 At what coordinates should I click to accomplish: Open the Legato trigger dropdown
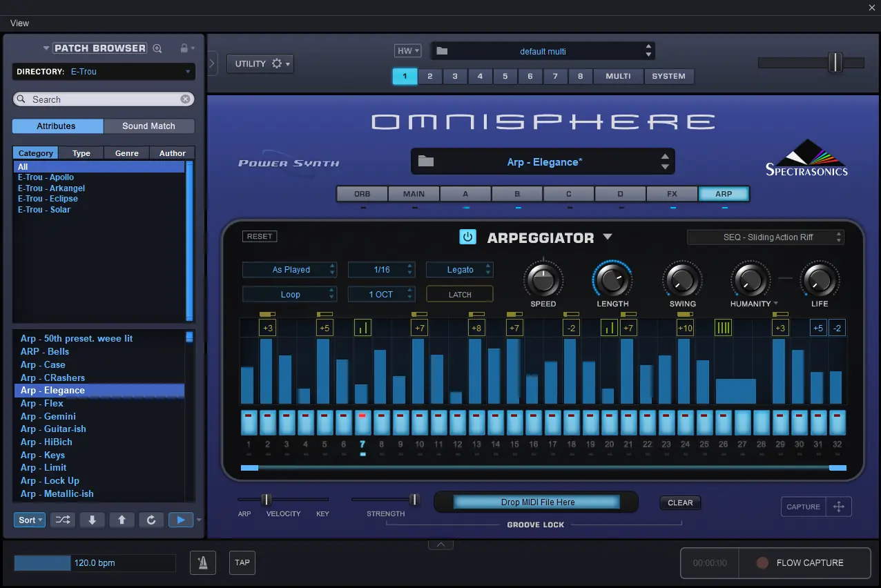[x=460, y=270]
